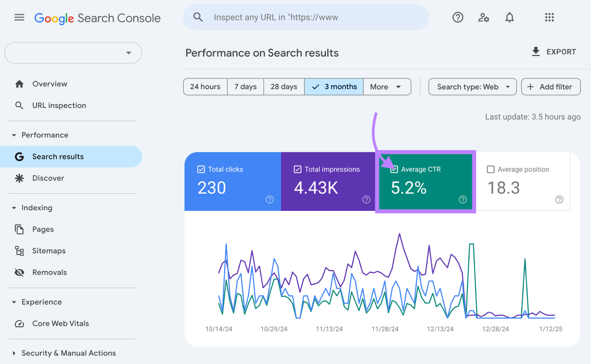Screen dimensions: 591x364
Task: Click help icon on Total clicks card
Action: click(x=270, y=200)
